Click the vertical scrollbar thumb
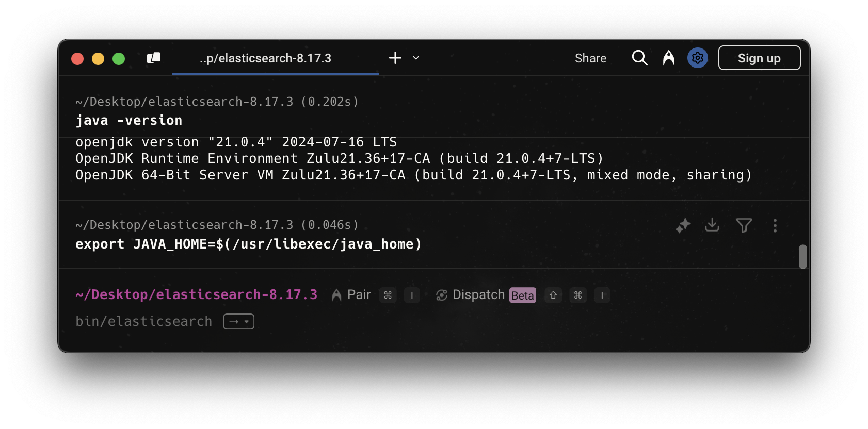This screenshot has height=429, width=868. click(x=802, y=256)
